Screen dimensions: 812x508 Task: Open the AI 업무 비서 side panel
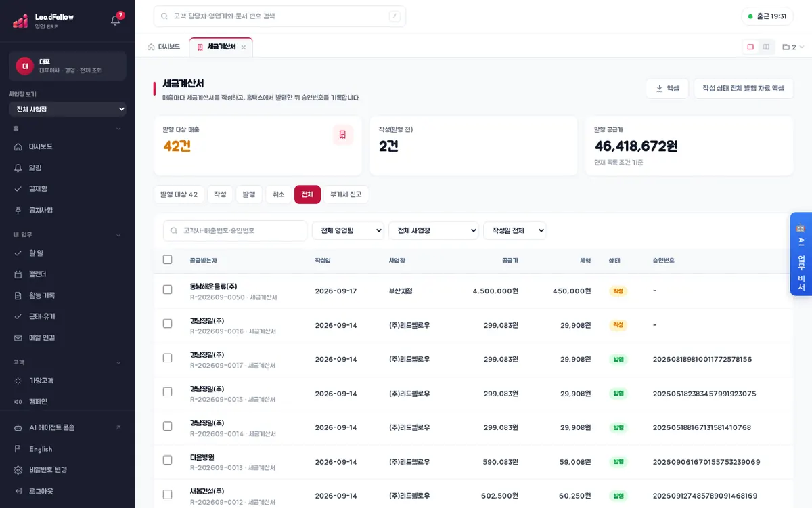(x=800, y=254)
